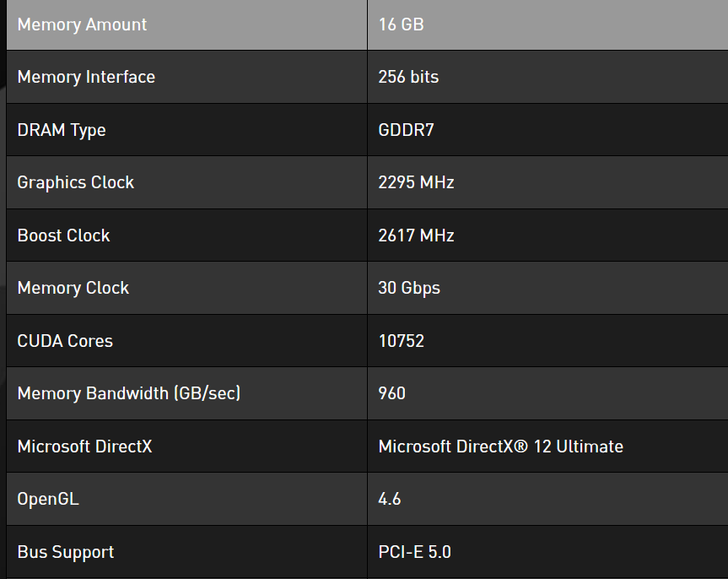Click the OpenGL label
The height and width of the screenshot is (579, 728).
[48, 499]
